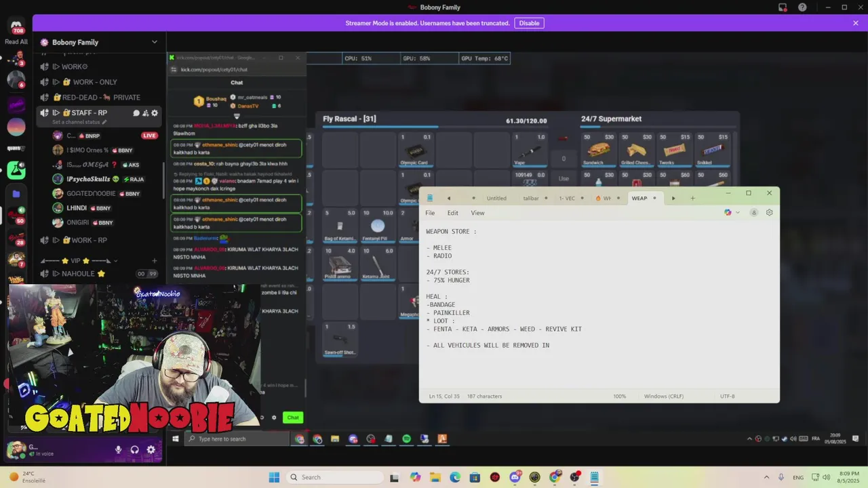Screen dimensions: 868x488
Task: Click the Windows taskbar Search box
Action: 334,477
